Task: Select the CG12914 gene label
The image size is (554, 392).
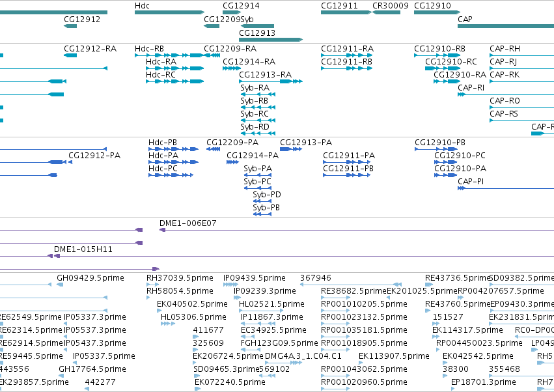Action: [x=241, y=6]
